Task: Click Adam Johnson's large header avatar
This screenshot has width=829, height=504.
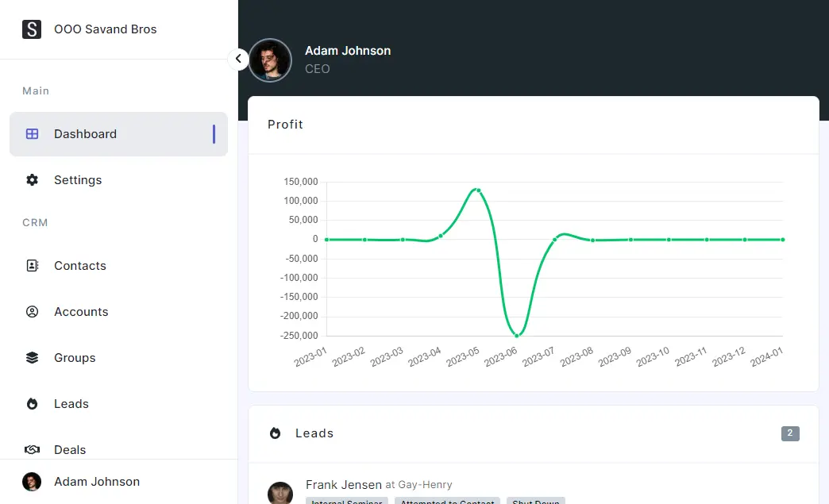Action: pyautogui.click(x=270, y=60)
